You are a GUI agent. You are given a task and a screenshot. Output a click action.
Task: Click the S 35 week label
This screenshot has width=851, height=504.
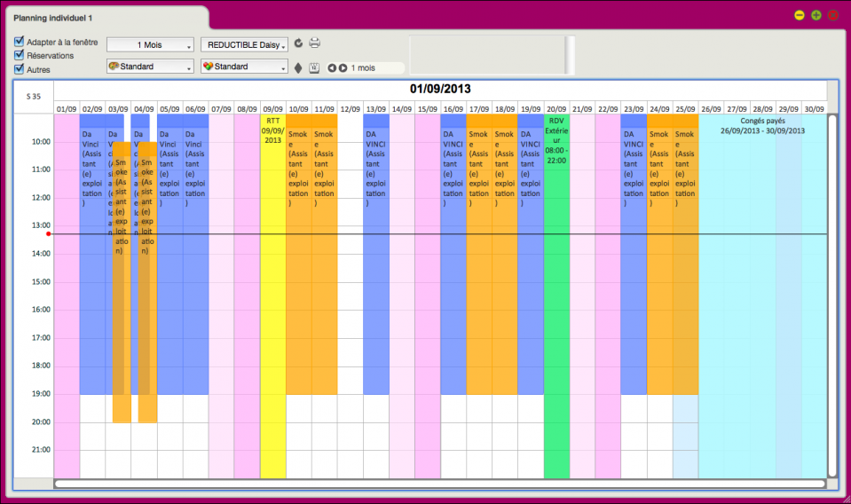34,97
